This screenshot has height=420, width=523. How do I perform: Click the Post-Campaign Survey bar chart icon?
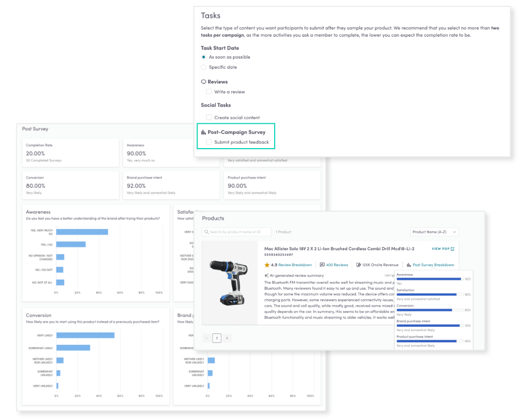pyautogui.click(x=204, y=132)
